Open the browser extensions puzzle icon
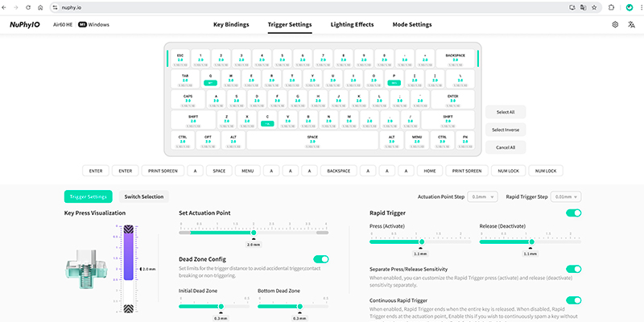This screenshot has width=644, height=322. (x=611, y=7)
